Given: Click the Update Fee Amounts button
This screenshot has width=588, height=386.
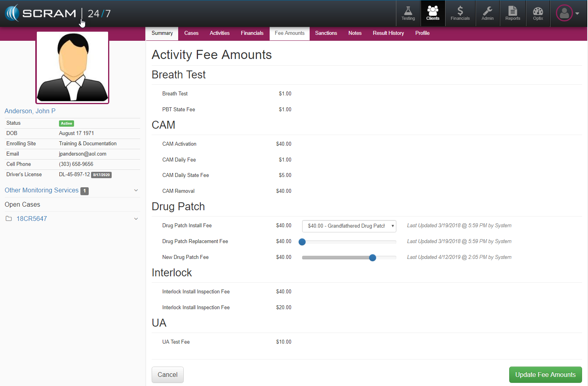Looking at the screenshot, I should pos(545,375).
